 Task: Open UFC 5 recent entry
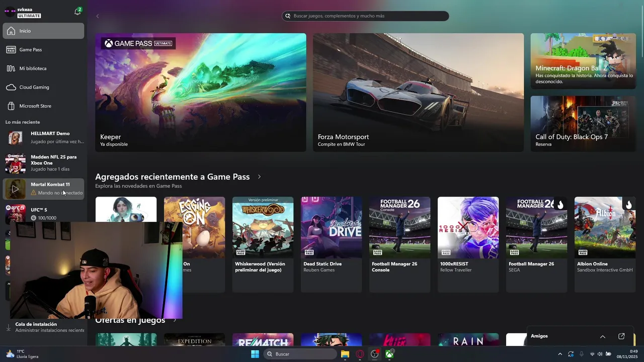43,214
